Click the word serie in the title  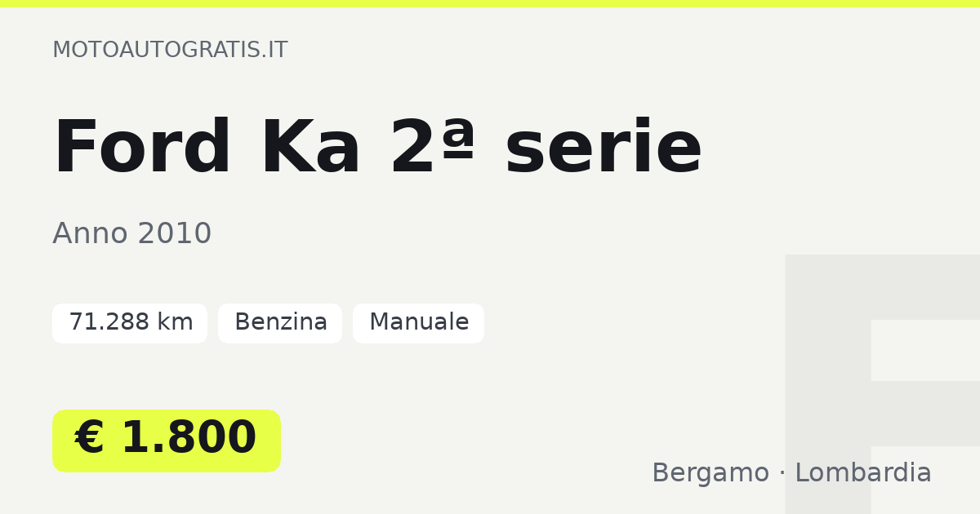coord(604,148)
